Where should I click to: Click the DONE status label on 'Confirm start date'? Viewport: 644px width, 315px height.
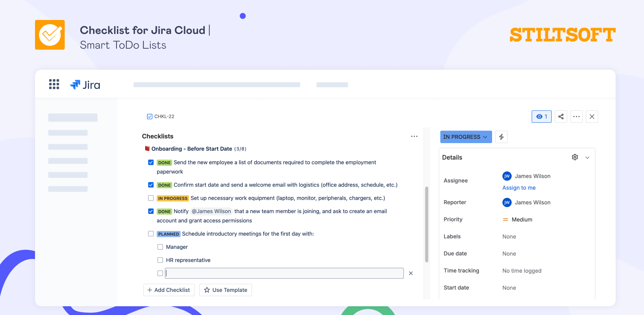(164, 185)
